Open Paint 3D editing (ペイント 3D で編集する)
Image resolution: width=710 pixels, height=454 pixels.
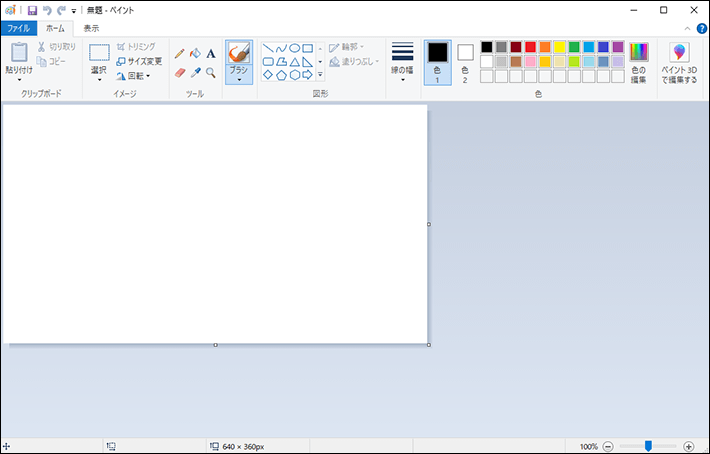tap(679, 63)
